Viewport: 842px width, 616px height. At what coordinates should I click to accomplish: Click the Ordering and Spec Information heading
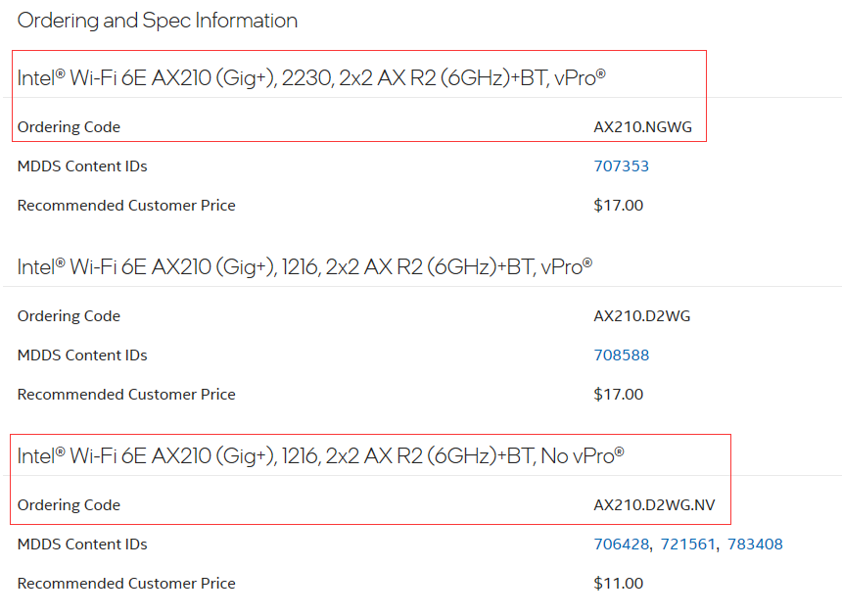158,21
